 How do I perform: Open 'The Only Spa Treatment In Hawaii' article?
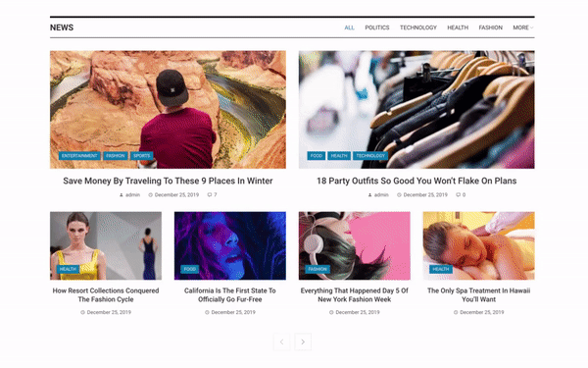click(x=479, y=295)
